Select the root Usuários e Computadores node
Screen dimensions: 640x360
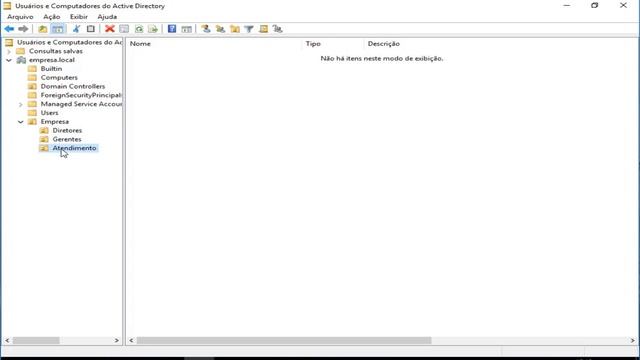(x=69, y=42)
